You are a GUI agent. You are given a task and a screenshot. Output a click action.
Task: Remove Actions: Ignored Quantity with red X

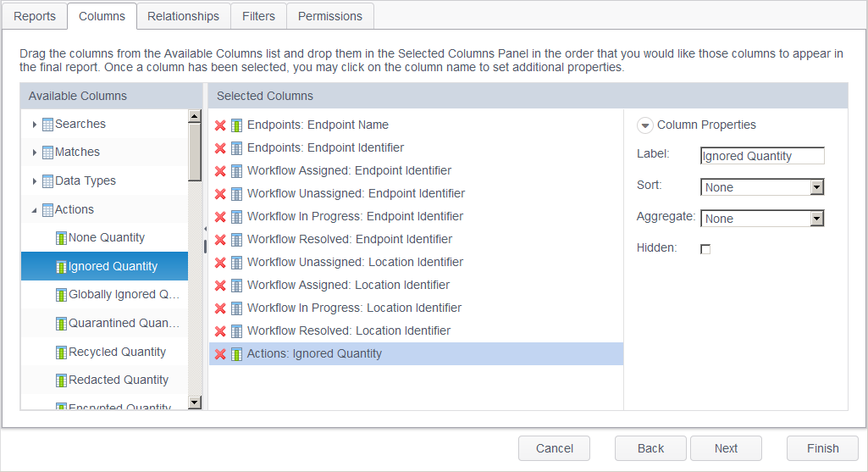(220, 354)
